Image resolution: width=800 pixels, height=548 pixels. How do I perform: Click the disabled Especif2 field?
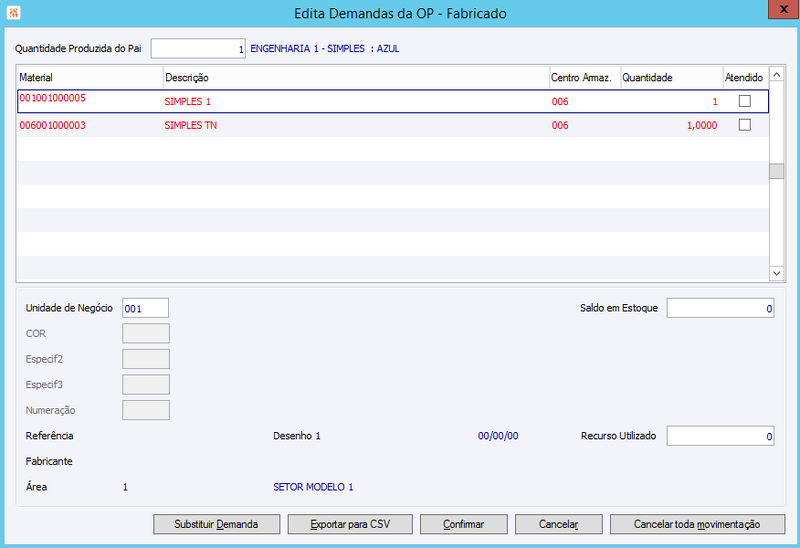click(146, 359)
